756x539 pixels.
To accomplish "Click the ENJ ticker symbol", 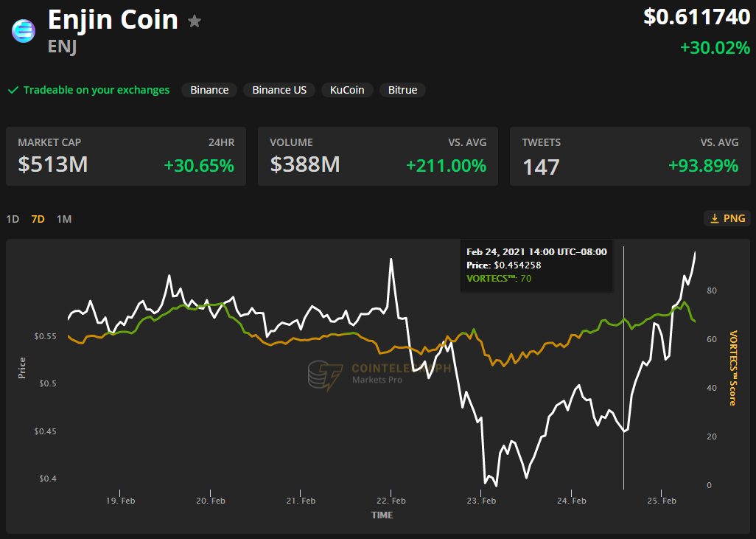I will click(x=62, y=46).
